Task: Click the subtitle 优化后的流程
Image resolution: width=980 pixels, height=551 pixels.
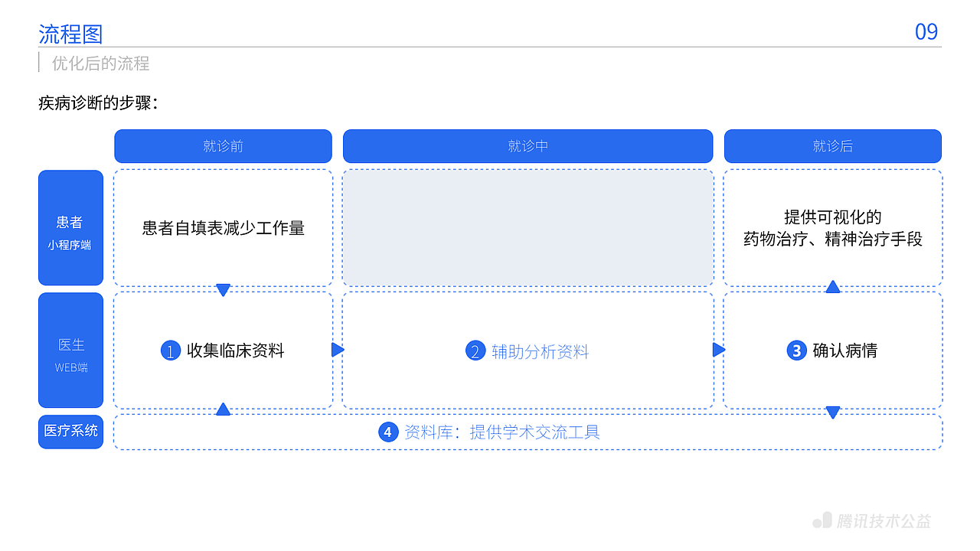Action: tap(100, 64)
